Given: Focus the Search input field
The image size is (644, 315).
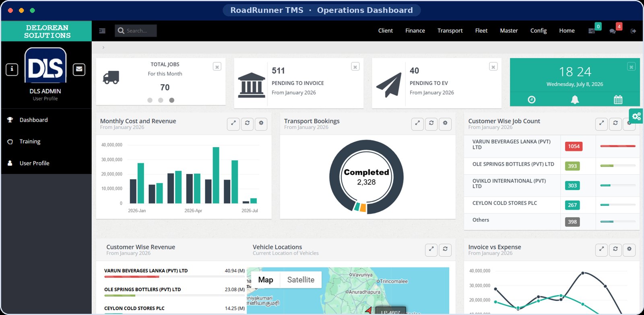Looking at the screenshot, I should (x=136, y=31).
